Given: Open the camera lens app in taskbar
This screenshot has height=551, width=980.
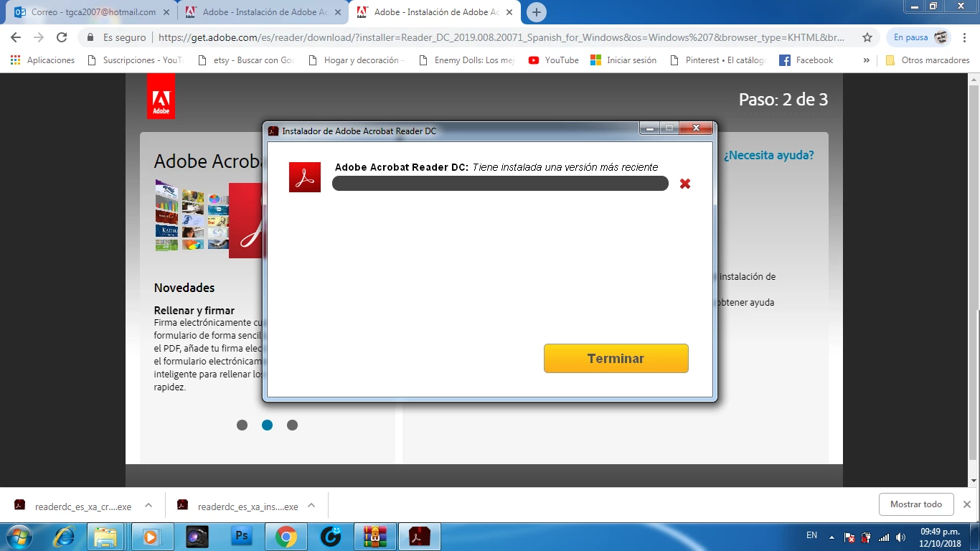Looking at the screenshot, I should (197, 537).
